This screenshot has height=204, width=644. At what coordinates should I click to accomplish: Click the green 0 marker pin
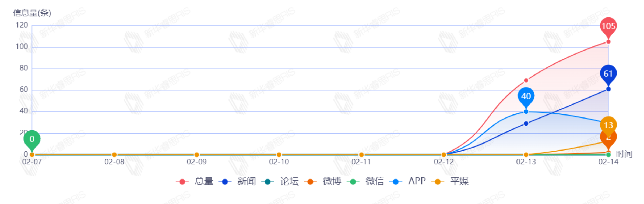pos(32,139)
